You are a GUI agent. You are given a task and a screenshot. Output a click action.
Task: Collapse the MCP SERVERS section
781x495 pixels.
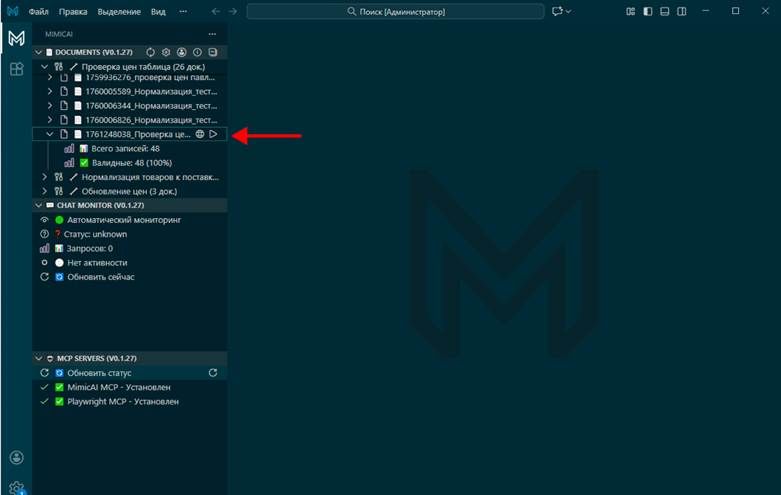coord(40,358)
